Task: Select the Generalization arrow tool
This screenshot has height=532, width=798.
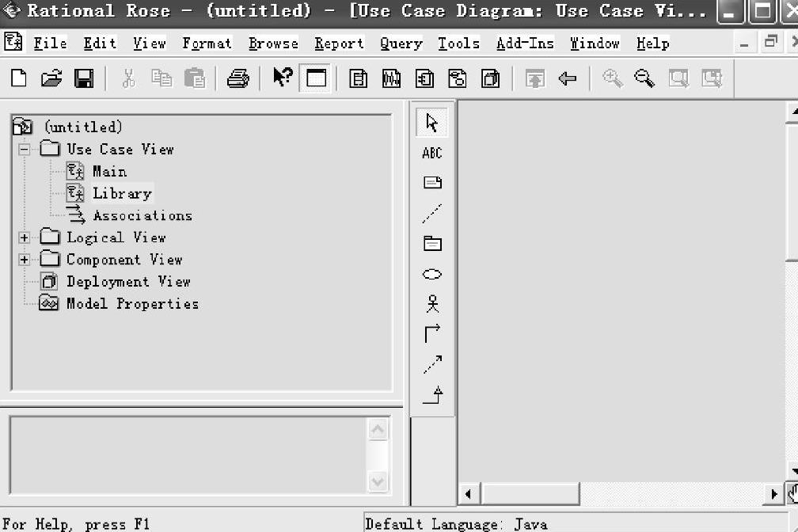Action: click(432, 394)
